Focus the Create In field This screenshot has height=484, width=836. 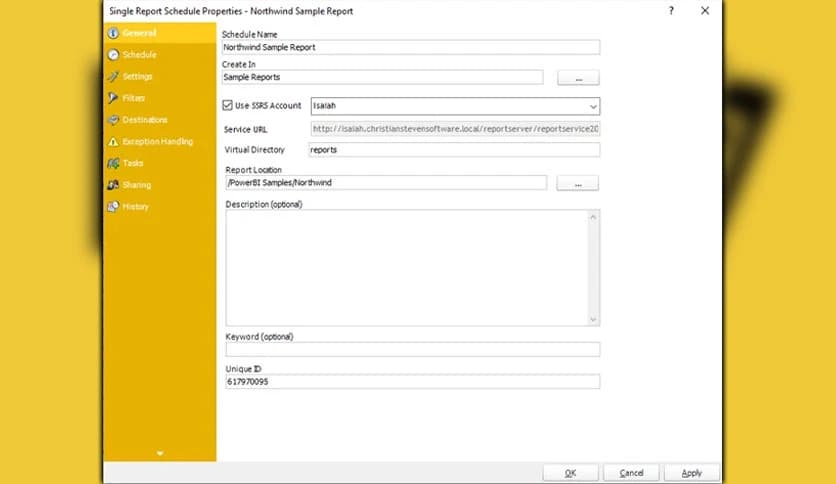point(382,77)
